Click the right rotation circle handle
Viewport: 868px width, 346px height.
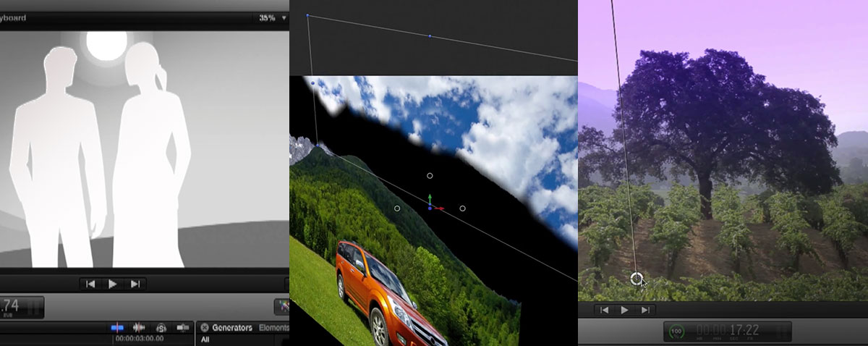pyautogui.click(x=462, y=208)
